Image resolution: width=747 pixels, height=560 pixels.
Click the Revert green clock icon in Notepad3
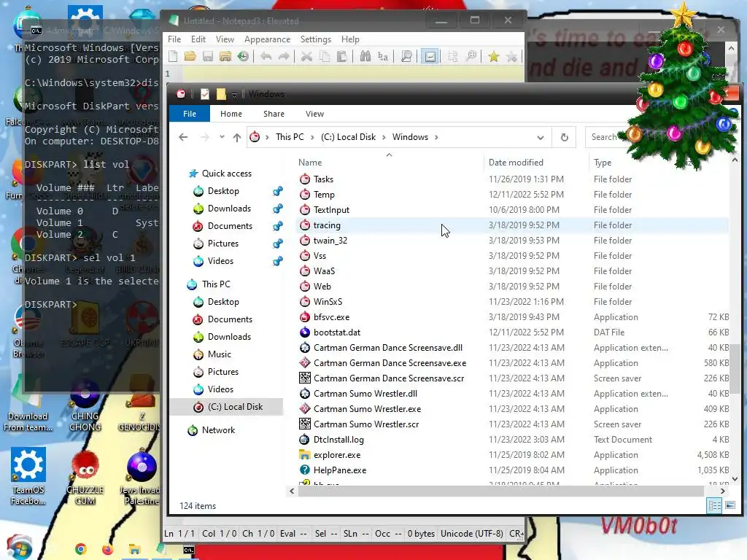tap(243, 57)
